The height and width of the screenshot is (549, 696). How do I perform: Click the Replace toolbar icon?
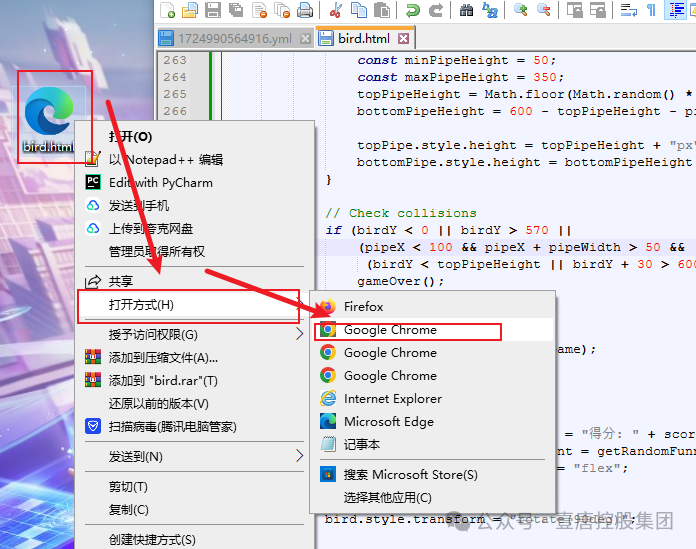[x=490, y=9]
